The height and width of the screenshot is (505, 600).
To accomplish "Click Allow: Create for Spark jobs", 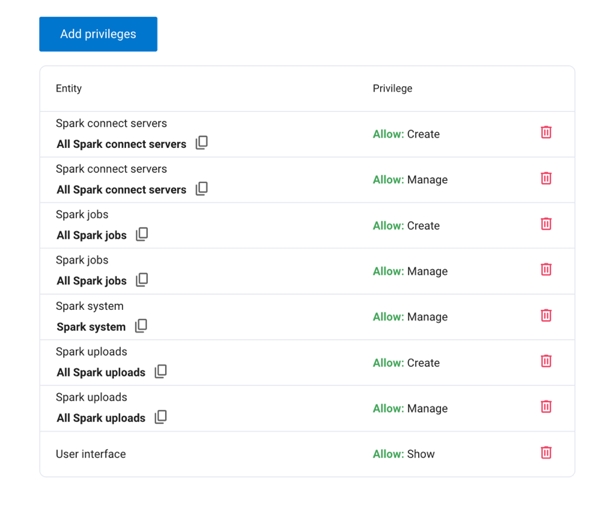I will 406,226.
